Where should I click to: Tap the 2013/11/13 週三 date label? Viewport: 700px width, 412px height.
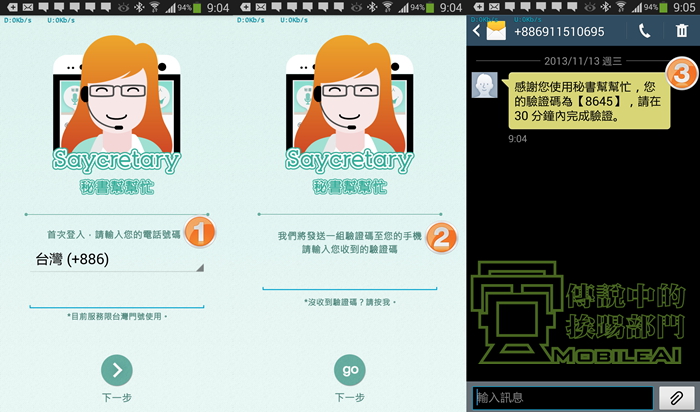(583, 61)
